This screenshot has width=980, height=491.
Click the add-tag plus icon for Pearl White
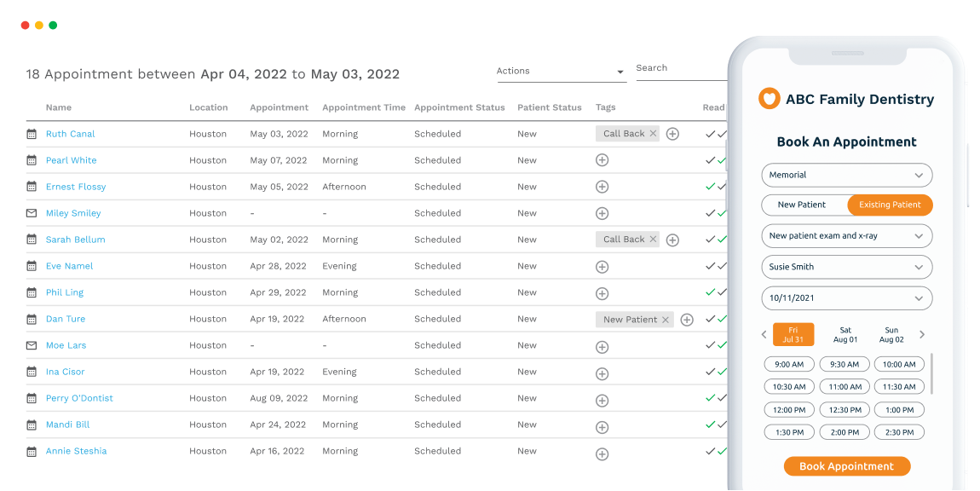pyautogui.click(x=602, y=160)
